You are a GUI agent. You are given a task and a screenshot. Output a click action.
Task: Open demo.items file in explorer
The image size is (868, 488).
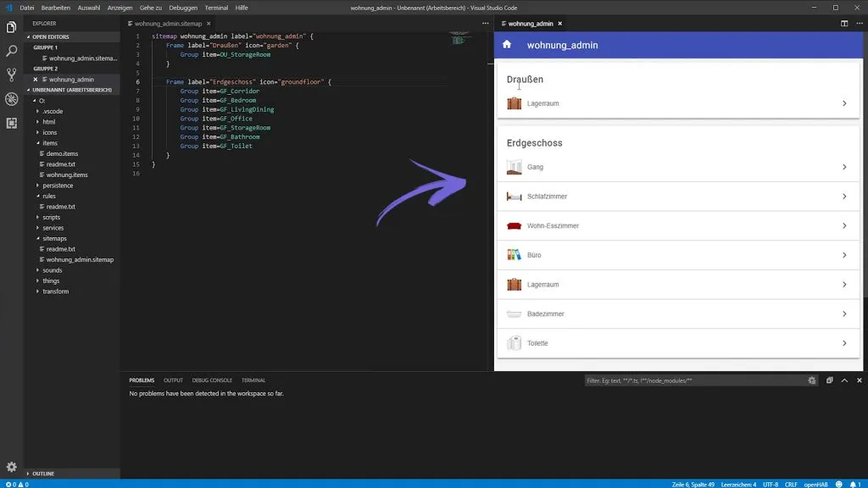[61, 154]
